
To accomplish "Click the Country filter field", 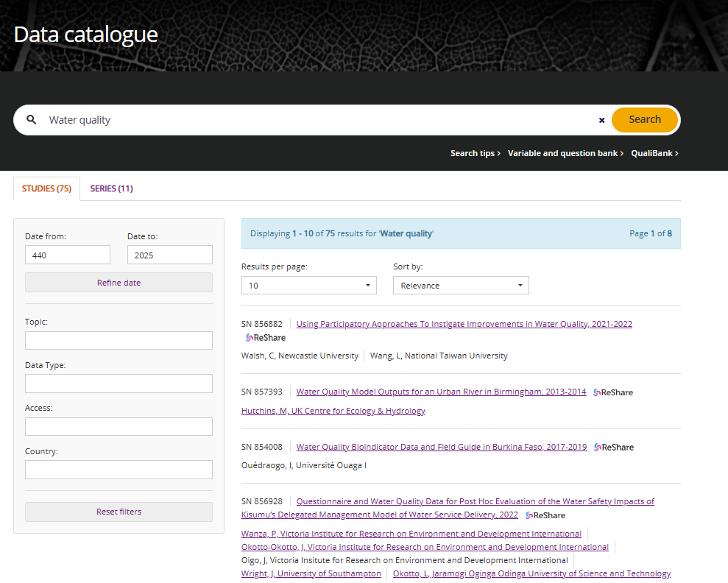I will point(119,470).
